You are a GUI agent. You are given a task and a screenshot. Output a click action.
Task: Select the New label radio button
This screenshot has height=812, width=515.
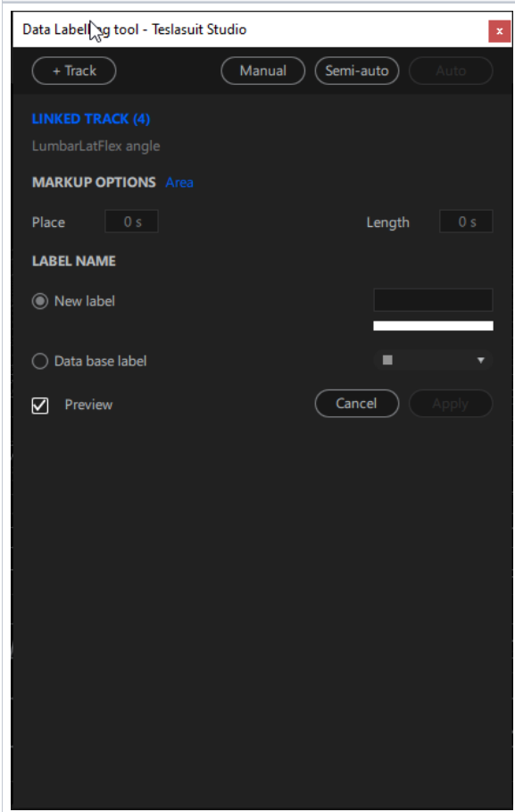(x=40, y=301)
